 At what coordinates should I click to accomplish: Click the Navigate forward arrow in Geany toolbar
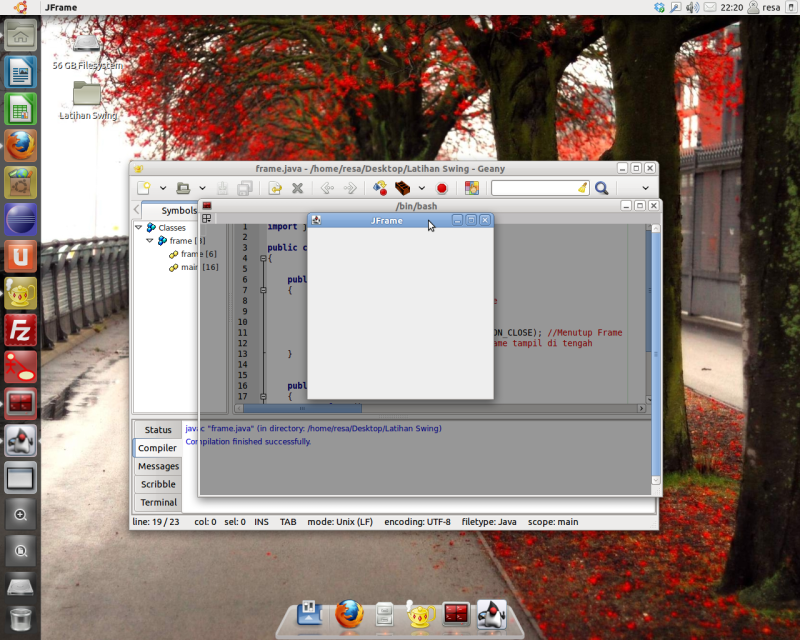[x=350, y=188]
